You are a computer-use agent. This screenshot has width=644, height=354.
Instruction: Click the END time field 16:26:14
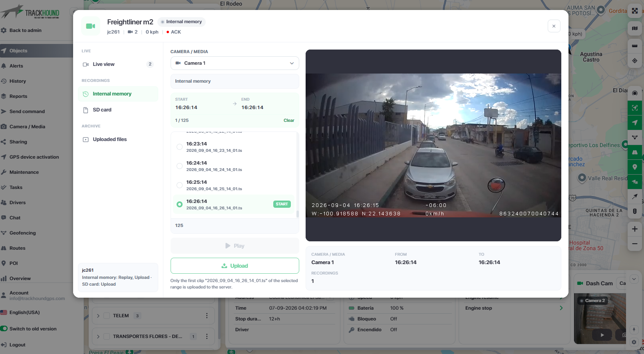pyautogui.click(x=252, y=107)
